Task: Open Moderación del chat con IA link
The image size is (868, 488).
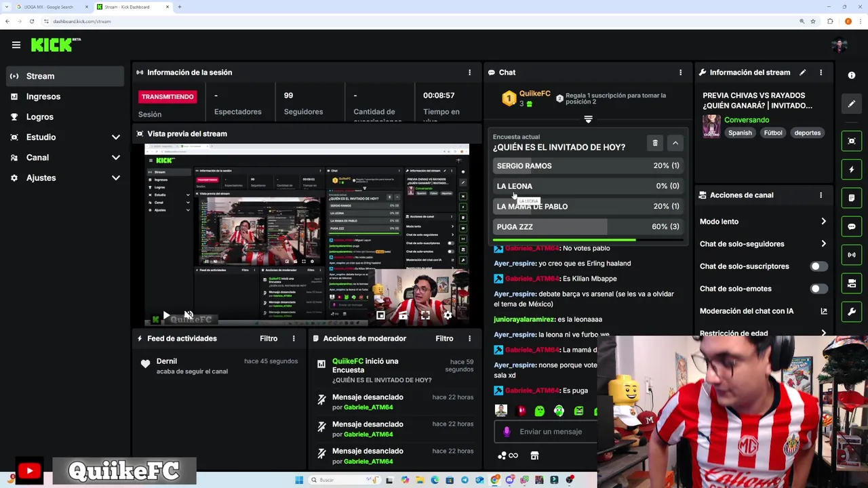Action: click(x=763, y=311)
